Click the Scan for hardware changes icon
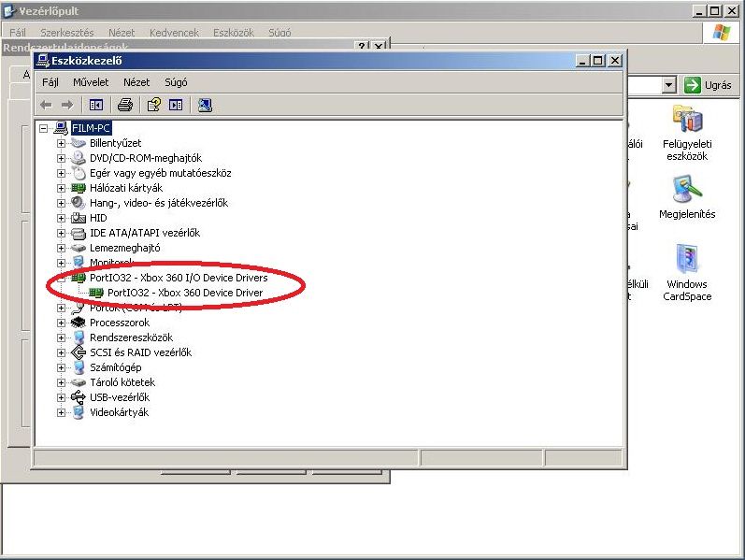Viewport: 745px width, 560px height. 205,105
